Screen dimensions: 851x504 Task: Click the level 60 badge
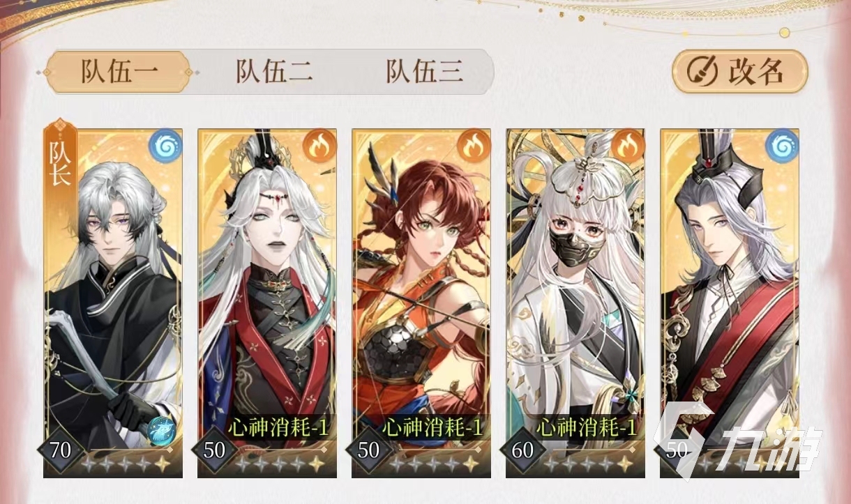[523, 450]
